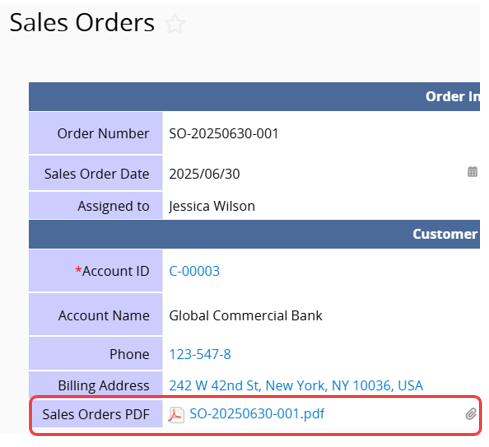This screenshot has width=489, height=447.
Task: Click the Sales Orders PDF field label
Action: [96, 414]
